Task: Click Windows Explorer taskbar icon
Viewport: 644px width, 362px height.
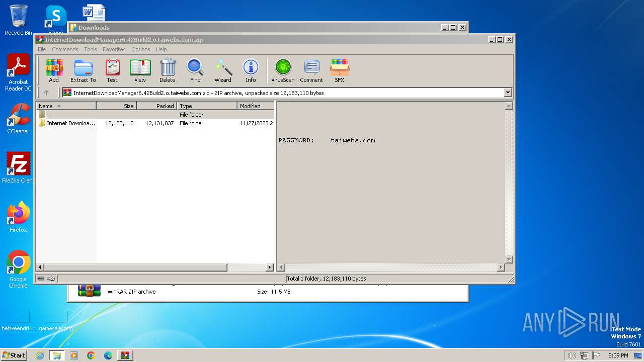Action: [x=57, y=355]
